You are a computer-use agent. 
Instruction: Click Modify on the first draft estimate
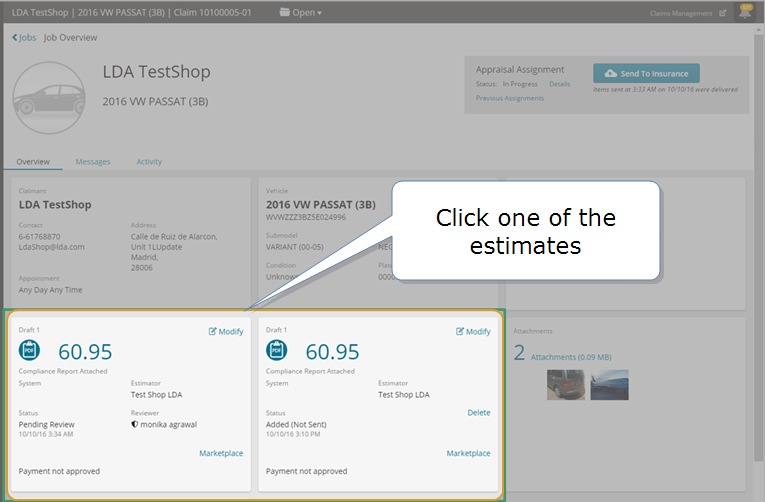pyautogui.click(x=226, y=331)
